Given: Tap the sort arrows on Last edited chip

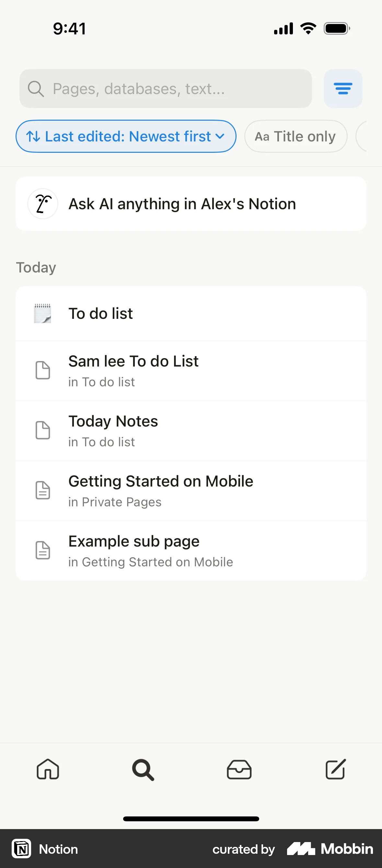Looking at the screenshot, I should 33,137.
